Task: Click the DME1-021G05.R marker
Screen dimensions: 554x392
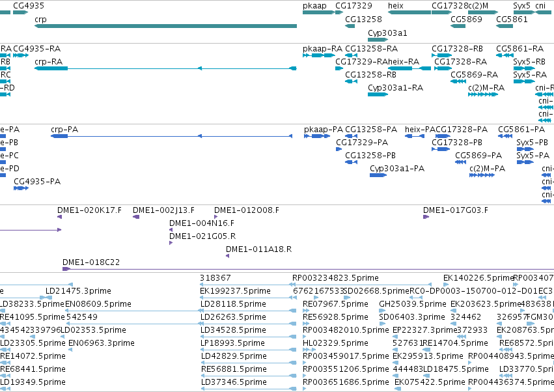Action: coord(171,243)
